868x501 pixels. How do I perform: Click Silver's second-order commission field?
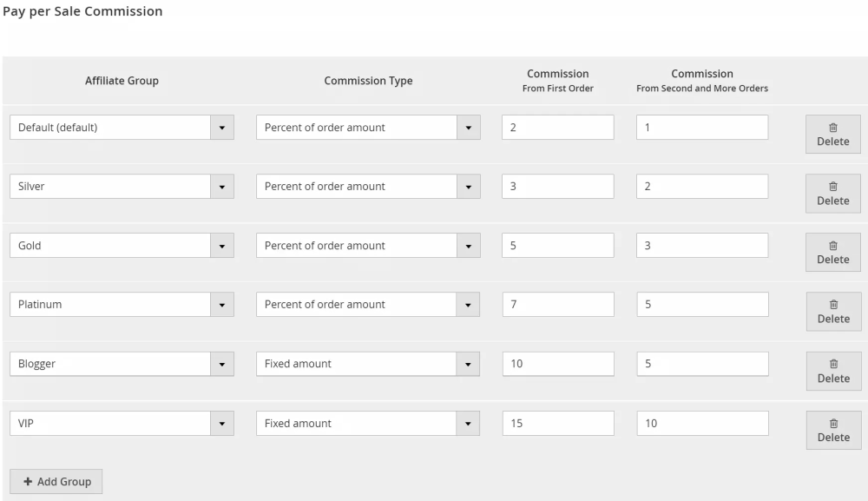pyautogui.click(x=701, y=187)
